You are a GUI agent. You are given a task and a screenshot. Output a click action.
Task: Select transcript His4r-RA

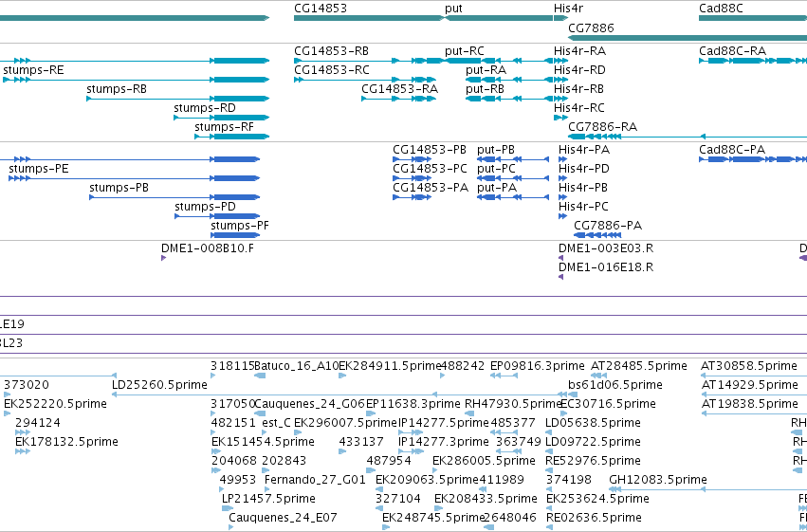(561, 61)
